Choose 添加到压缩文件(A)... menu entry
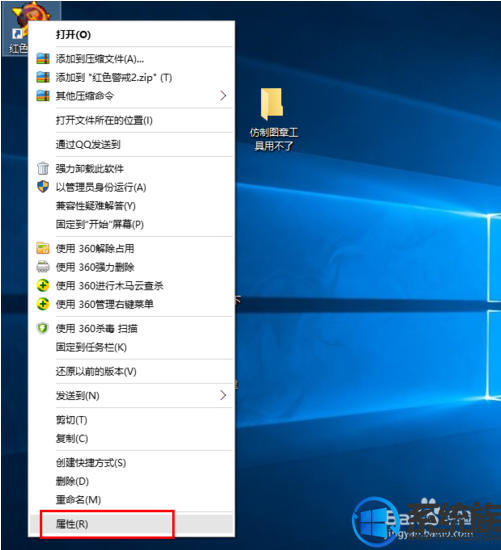501x550 pixels. click(131, 59)
